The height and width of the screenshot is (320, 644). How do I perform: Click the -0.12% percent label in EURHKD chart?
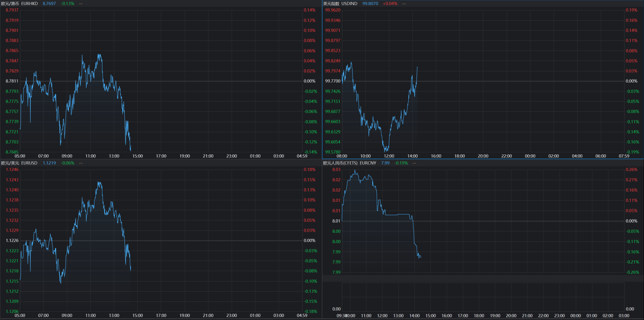click(310, 142)
